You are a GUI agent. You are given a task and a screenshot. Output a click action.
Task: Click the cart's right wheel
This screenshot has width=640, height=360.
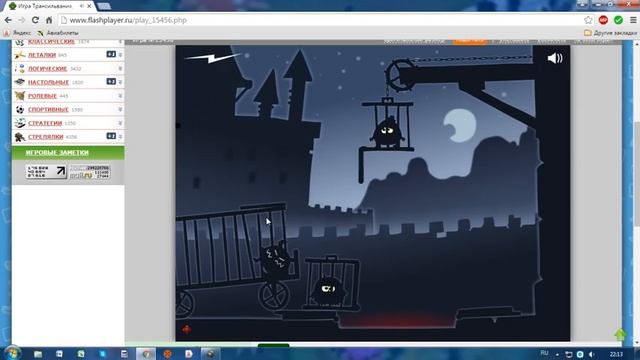click(x=274, y=295)
